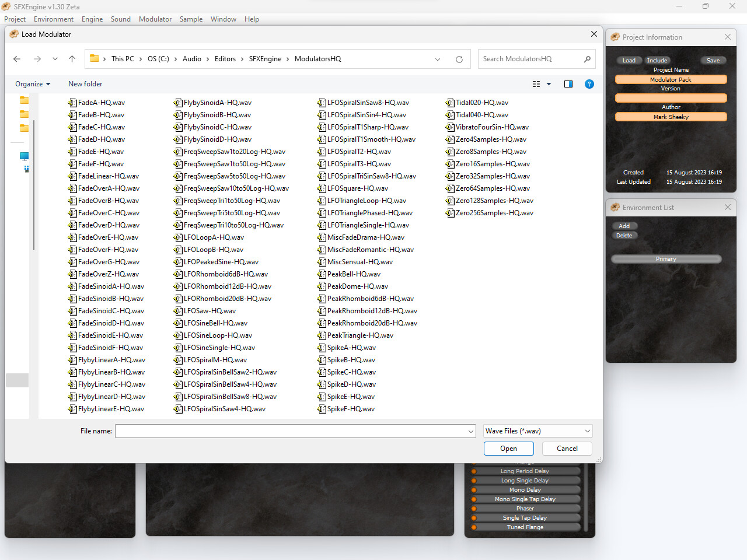The height and width of the screenshot is (560, 747).
Task: Click the This PC icon in the sidebar
Action: (24, 156)
